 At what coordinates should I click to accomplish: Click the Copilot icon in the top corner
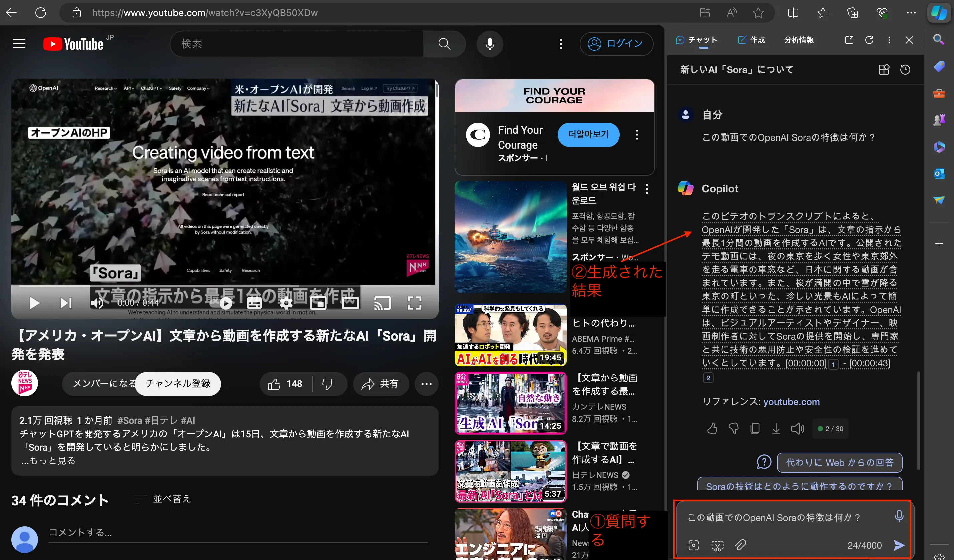click(x=940, y=12)
